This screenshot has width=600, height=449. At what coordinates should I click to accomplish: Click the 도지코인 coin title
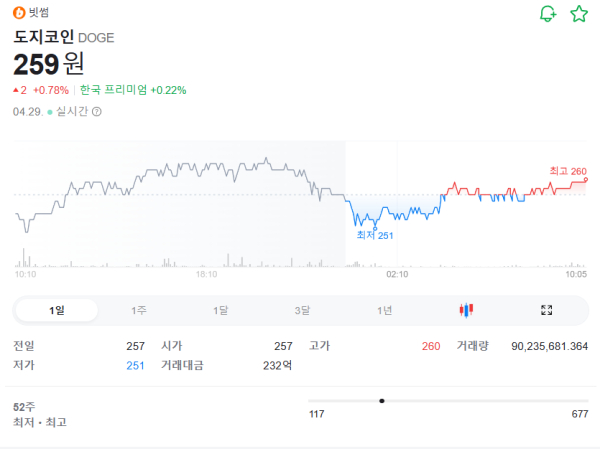(x=44, y=37)
